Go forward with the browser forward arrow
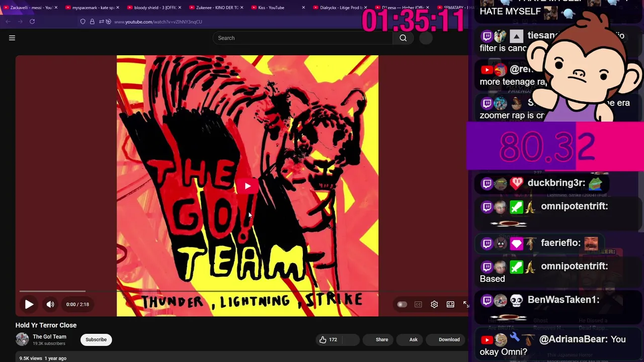 pos(20,22)
